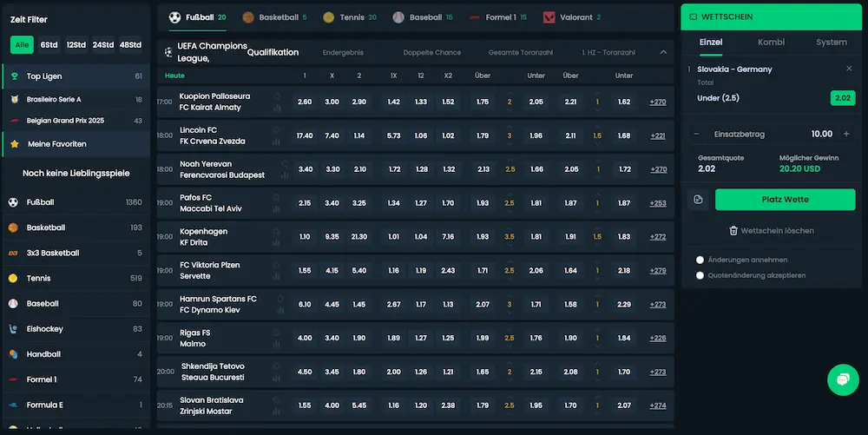Select draw odds 3.40 for Pafos FC match

click(x=332, y=203)
